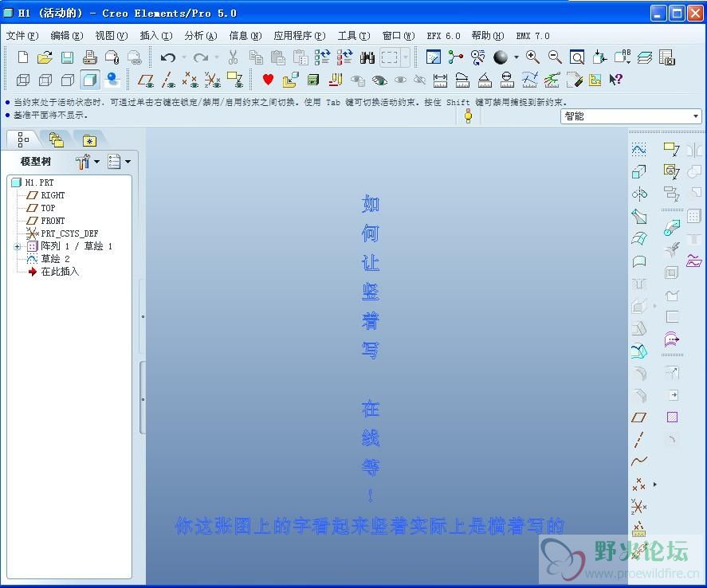
Task: Select the datum curve tool
Action: tap(639, 461)
